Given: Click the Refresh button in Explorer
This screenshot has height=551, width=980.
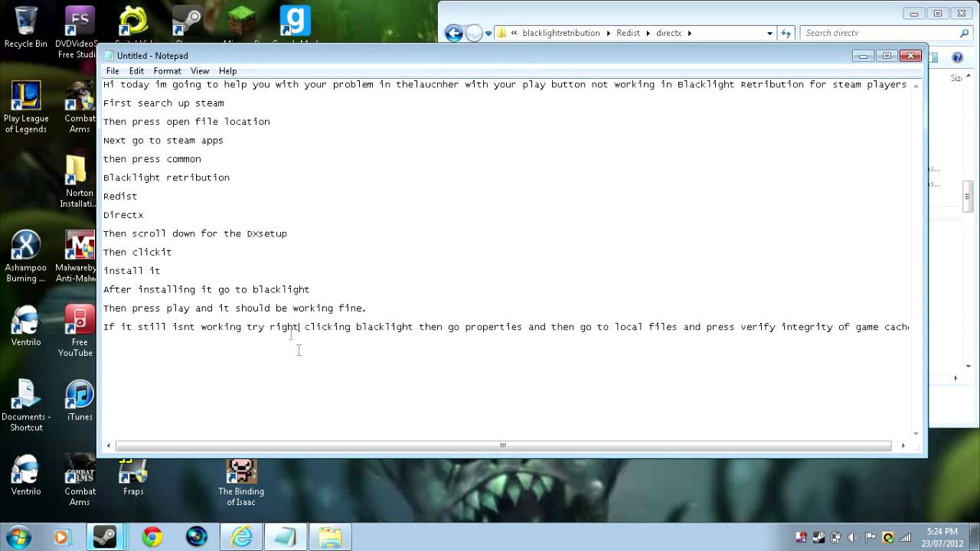Looking at the screenshot, I should [x=786, y=33].
